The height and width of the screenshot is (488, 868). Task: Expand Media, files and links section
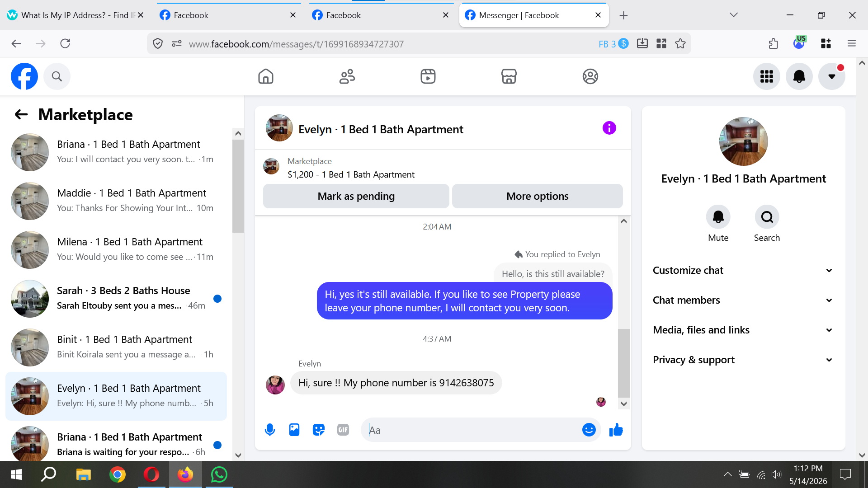click(743, 330)
